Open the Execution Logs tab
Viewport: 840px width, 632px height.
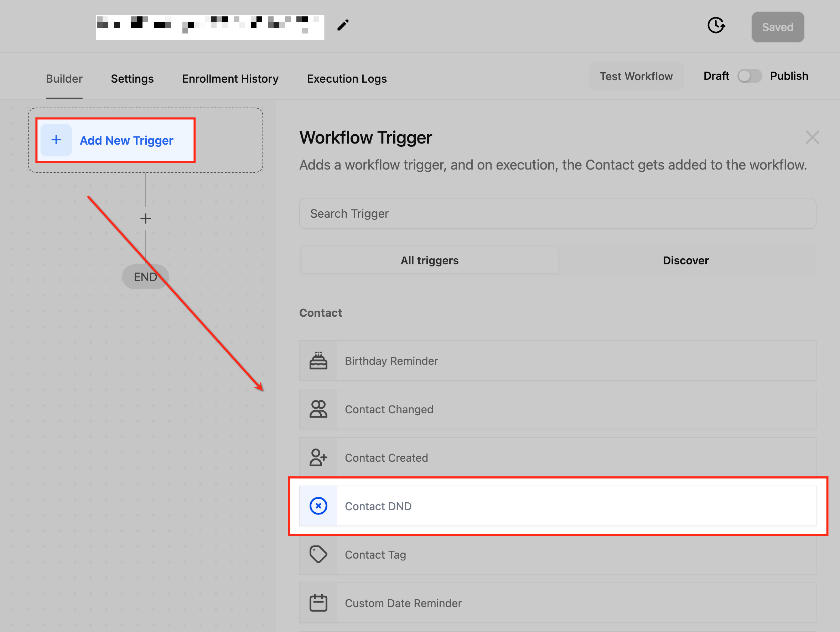click(347, 79)
